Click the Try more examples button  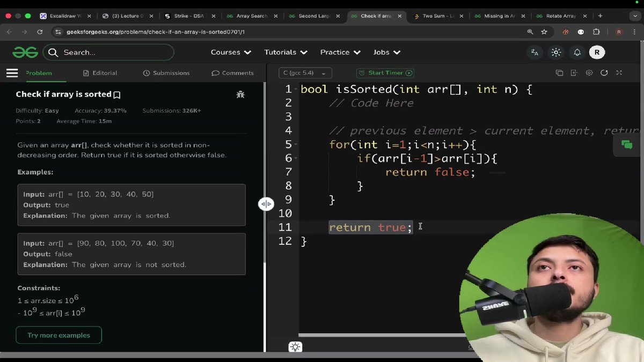click(x=58, y=335)
